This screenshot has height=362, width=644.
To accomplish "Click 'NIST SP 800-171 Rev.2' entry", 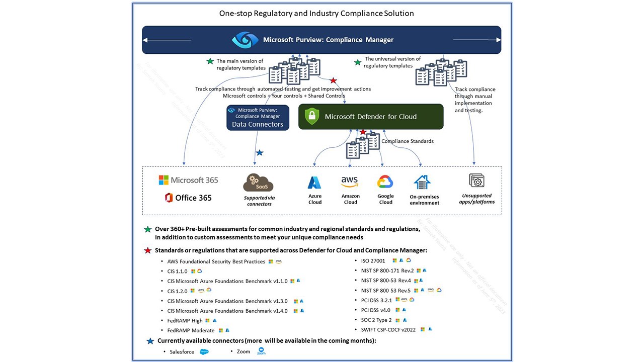I will click(387, 270).
